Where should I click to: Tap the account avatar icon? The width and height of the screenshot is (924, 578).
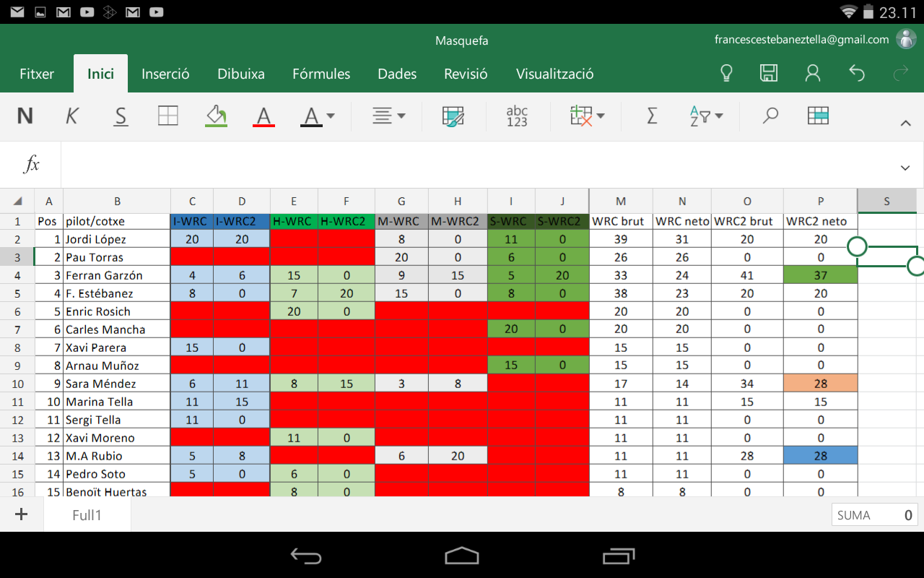[x=906, y=39]
